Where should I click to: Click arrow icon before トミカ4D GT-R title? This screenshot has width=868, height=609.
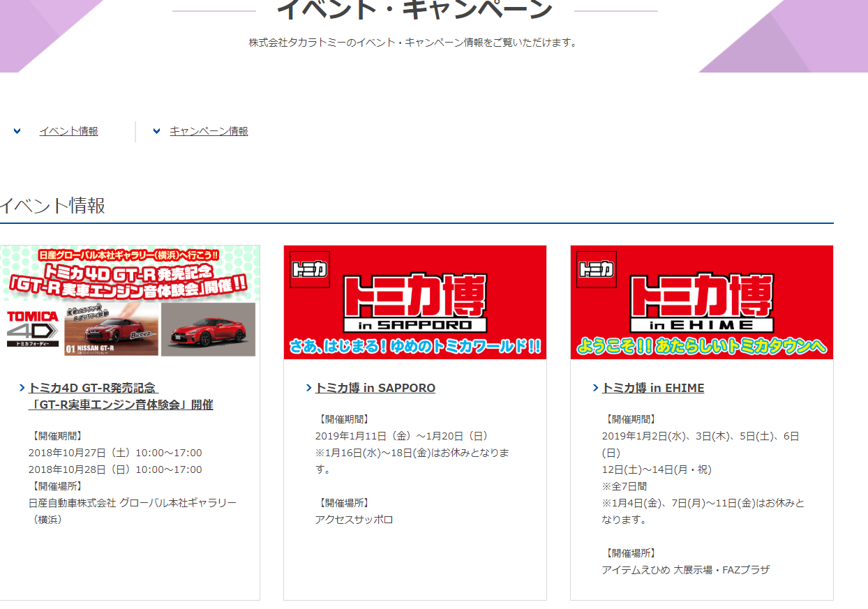[23, 388]
